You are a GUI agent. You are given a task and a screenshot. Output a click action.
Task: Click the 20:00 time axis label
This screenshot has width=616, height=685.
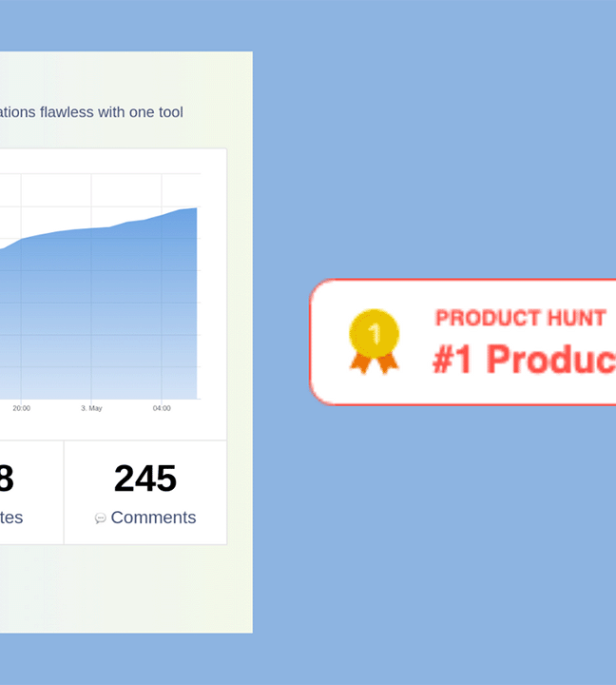(x=22, y=408)
